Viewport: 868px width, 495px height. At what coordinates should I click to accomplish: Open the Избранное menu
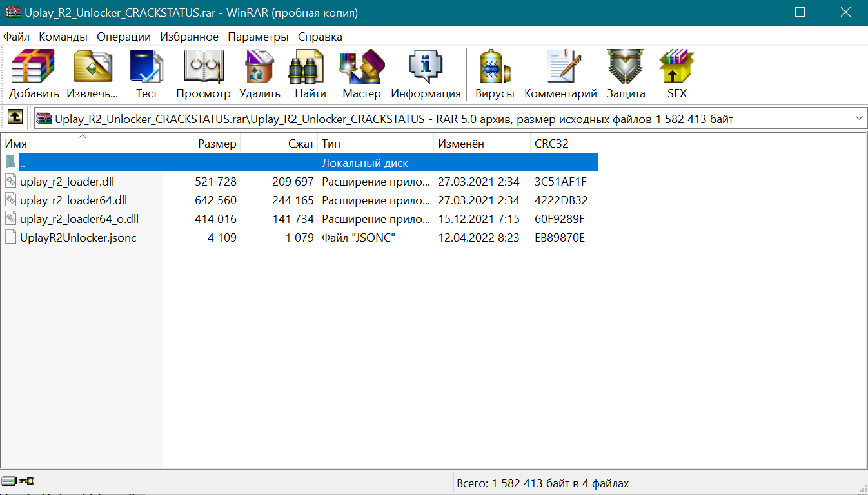[190, 37]
